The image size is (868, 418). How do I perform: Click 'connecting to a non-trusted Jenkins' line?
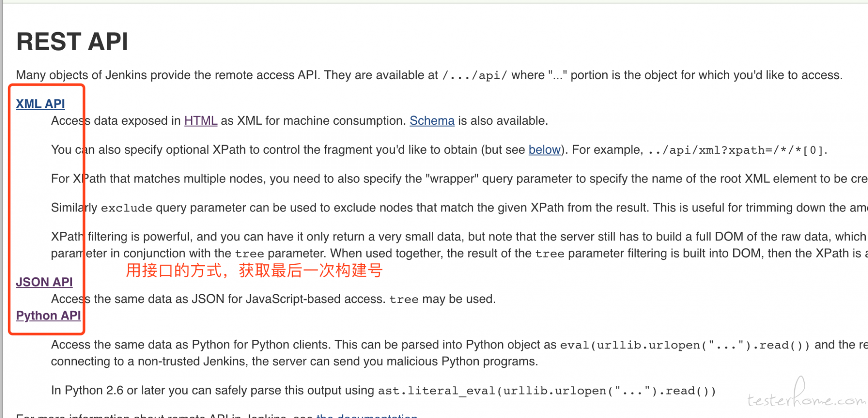(294, 362)
